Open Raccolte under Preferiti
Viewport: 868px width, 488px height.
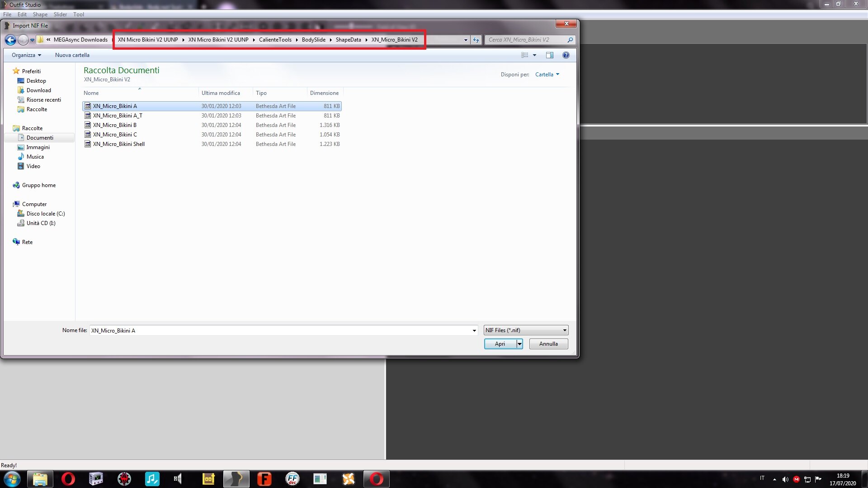point(32,109)
